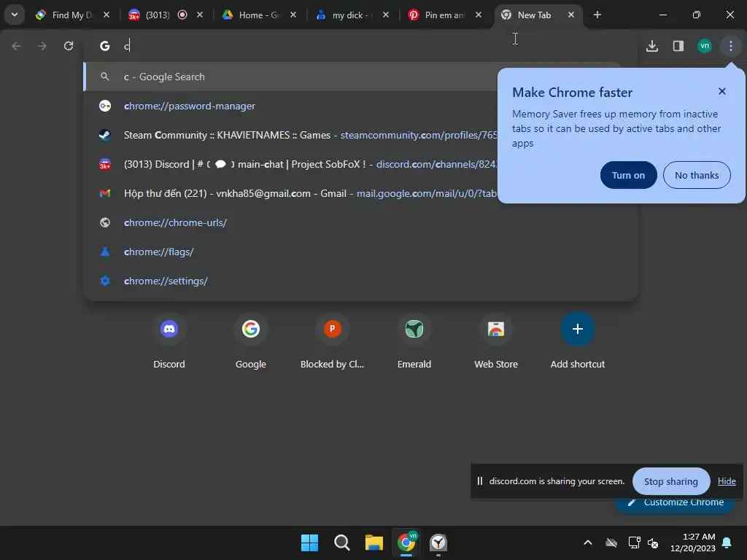This screenshot has height=560, width=747.
Task: Pick the Discord main-chat suggestion
Action: pyautogui.click(x=290, y=164)
